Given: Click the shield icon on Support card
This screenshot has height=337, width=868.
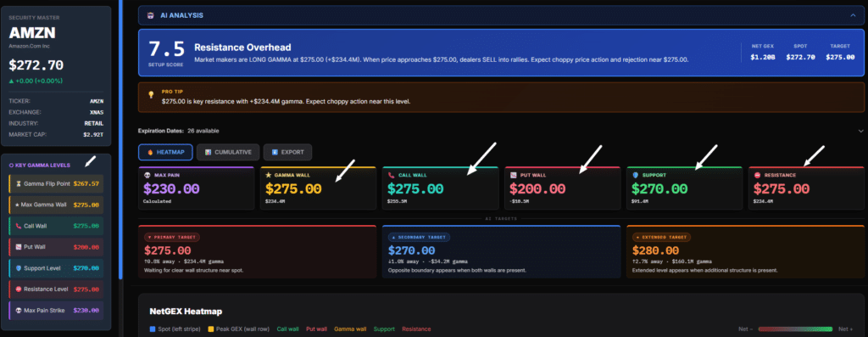Looking at the screenshot, I should [635, 175].
